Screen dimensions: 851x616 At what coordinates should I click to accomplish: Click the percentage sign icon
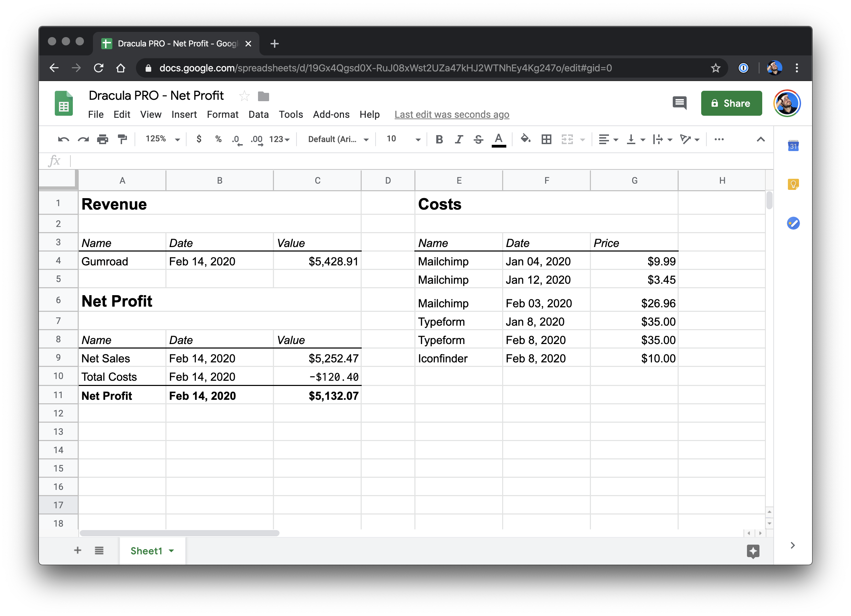pos(215,139)
